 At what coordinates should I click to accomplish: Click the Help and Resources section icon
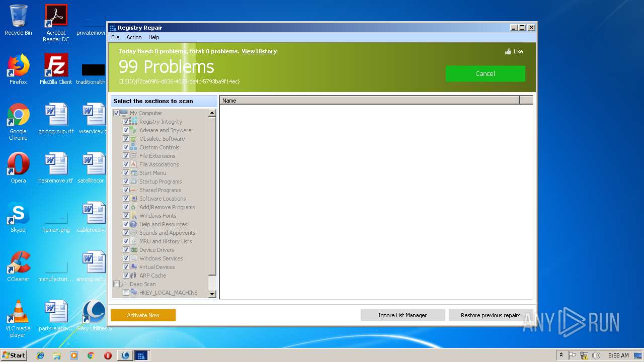tap(134, 224)
